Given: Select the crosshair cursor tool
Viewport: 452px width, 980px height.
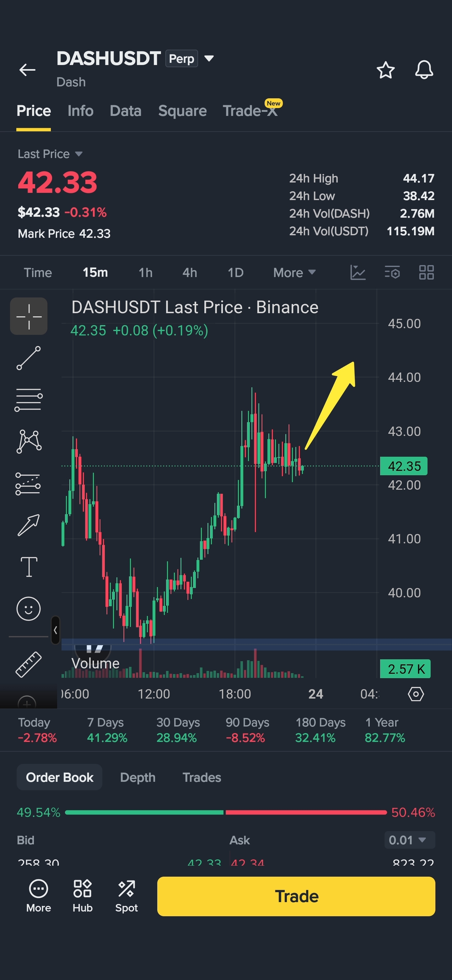Looking at the screenshot, I should pos(29,316).
